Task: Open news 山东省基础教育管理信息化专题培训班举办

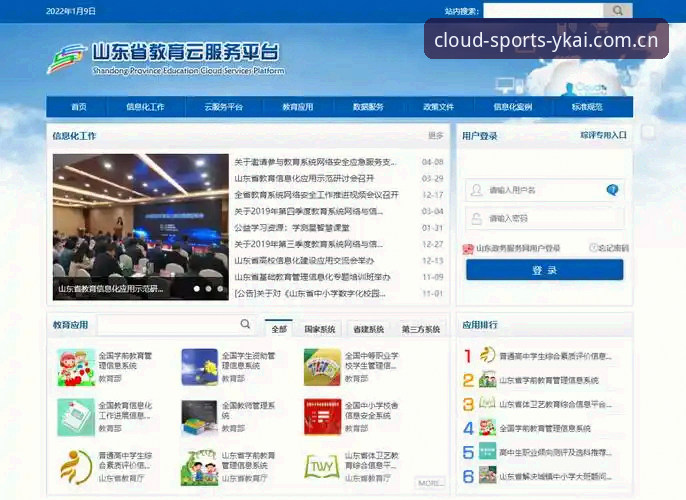Action: (312, 277)
